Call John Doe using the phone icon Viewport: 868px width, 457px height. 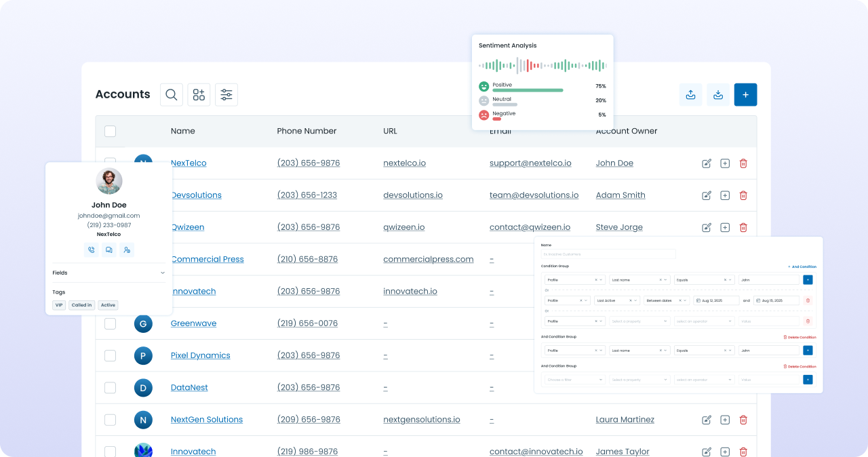[92, 250]
